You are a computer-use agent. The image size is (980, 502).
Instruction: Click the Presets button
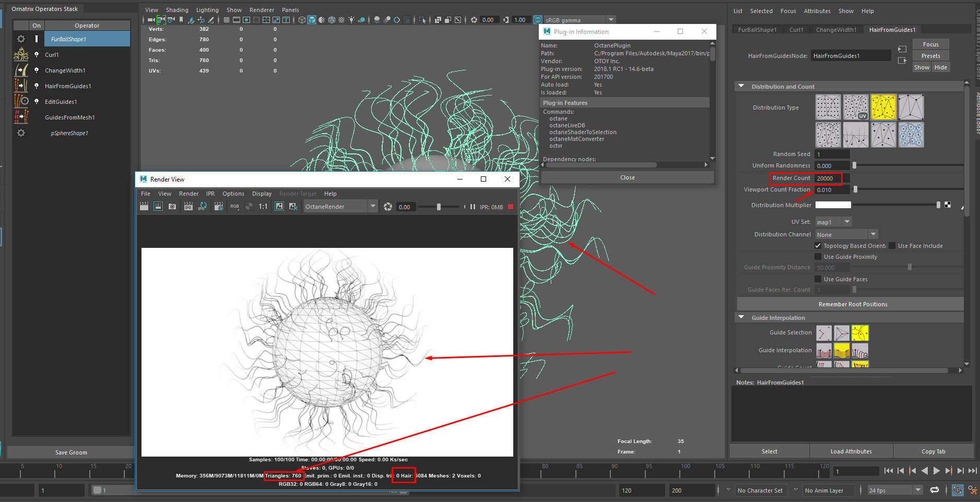click(x=930, y=56)
